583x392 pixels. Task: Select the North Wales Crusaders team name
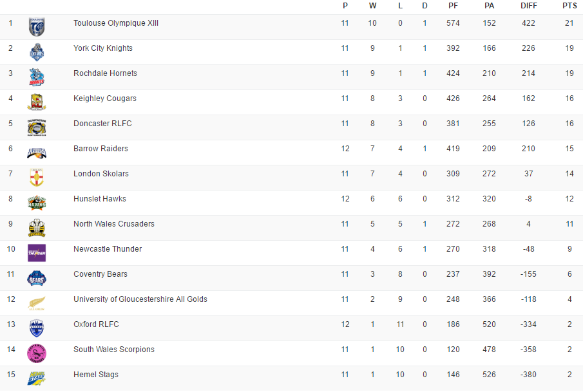(x=114, y=224)
